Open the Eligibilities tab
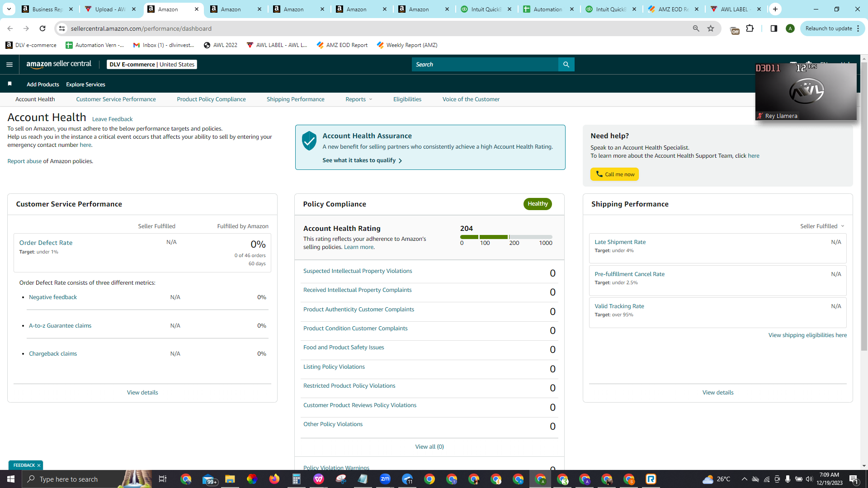Screen dimensions: 868x488 (x=407, y=99)
